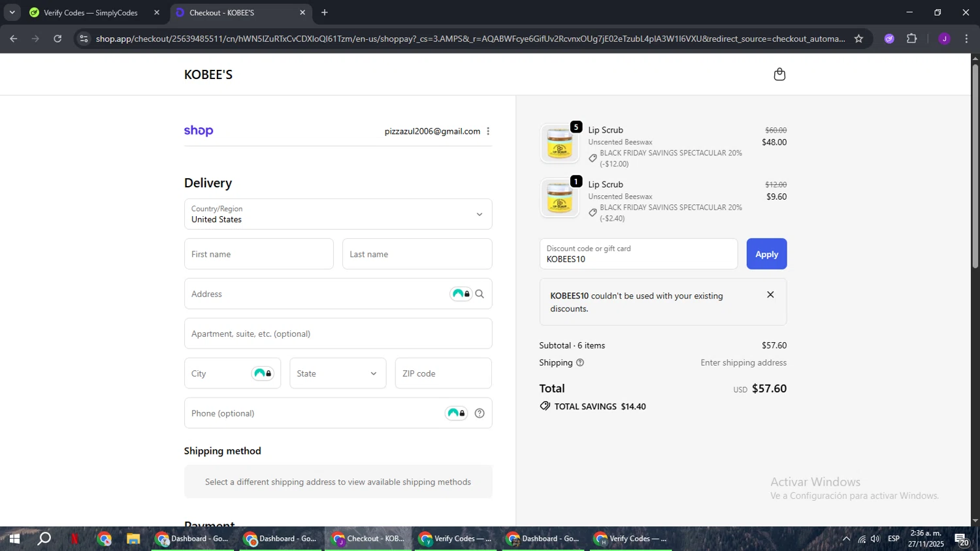Screen dimensions: 980x551
Task: Click the ESP language indicator
Action: pyautogui.click(x=894, y=539)
